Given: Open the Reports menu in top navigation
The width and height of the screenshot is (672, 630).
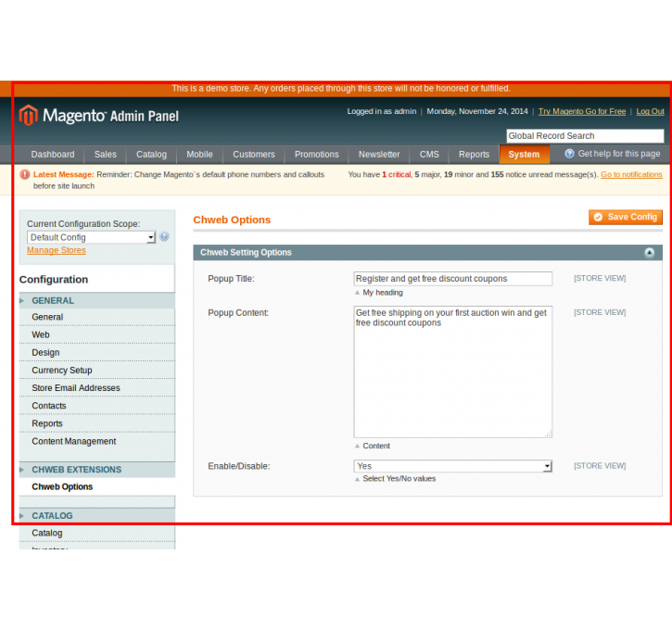Looking at the screenshot, I should (474, 154).
